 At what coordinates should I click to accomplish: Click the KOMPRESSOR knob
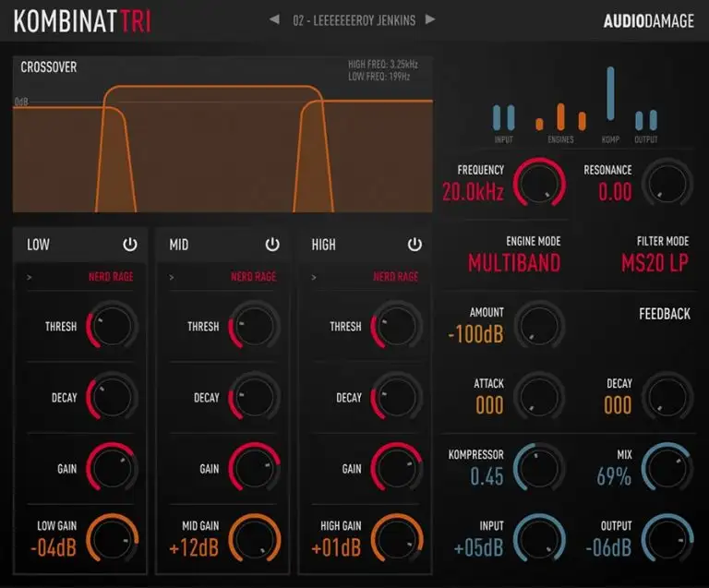coord(539,467)
